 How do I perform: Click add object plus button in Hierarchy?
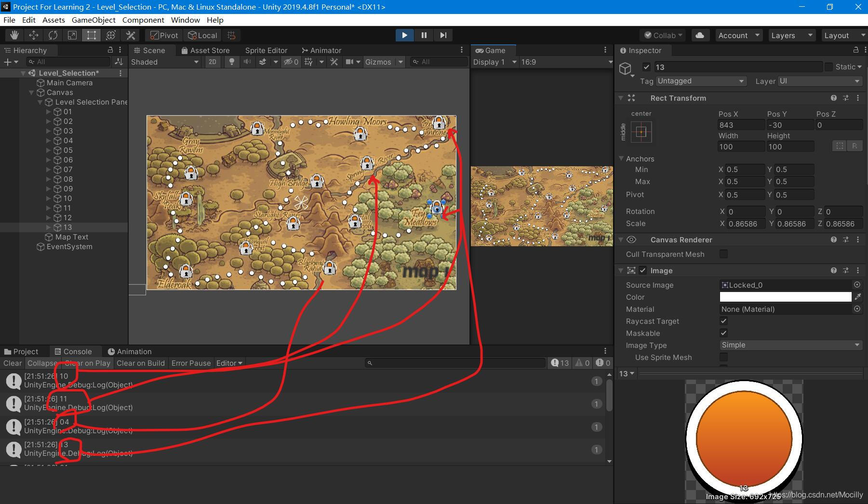[7, 62]
